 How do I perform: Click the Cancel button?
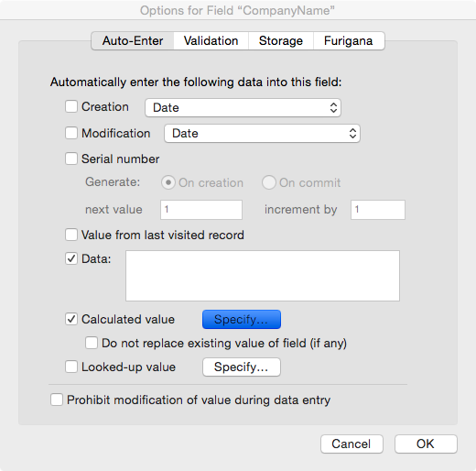click(352, 444)
